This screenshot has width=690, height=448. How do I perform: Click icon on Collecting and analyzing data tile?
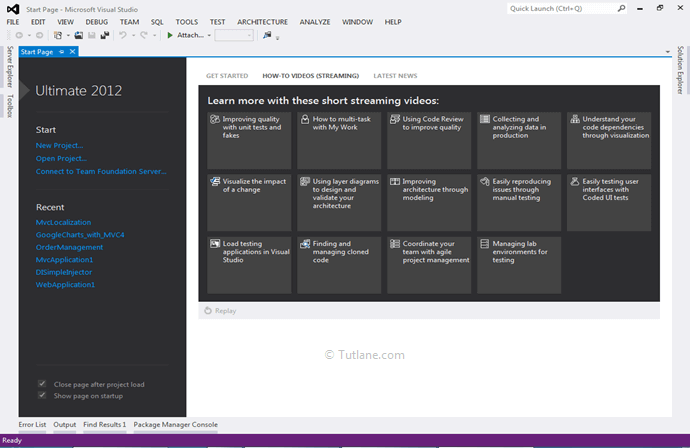click(485, 119)
